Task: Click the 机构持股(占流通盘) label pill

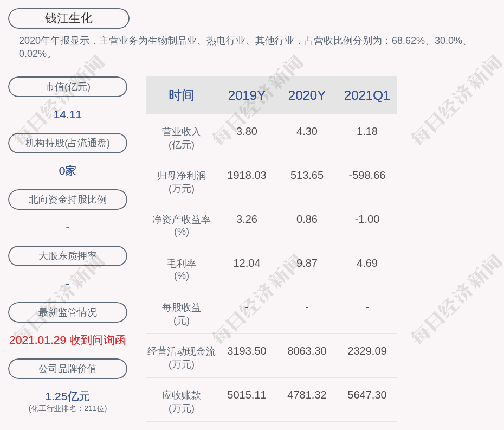Action: [68, 143]
